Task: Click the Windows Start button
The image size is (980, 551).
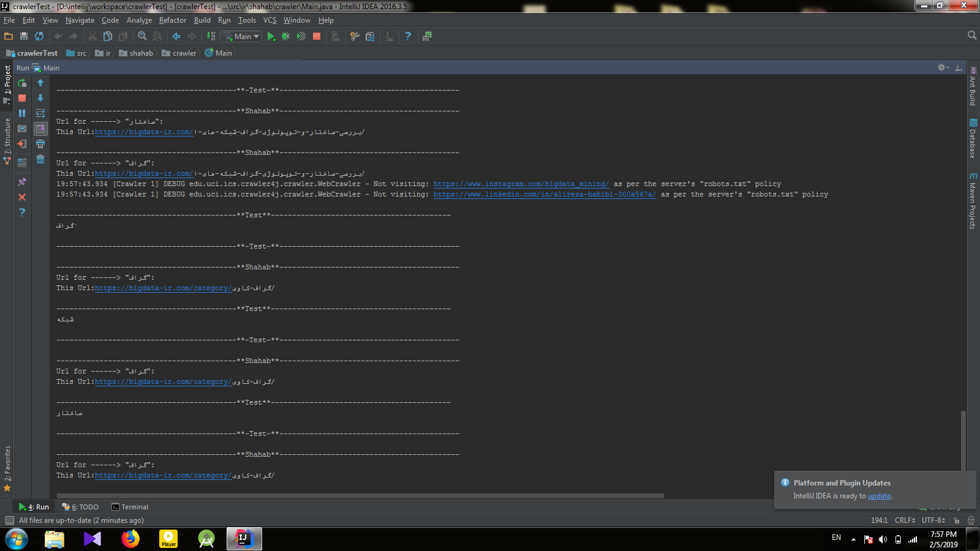Action: tap(17, 539)
